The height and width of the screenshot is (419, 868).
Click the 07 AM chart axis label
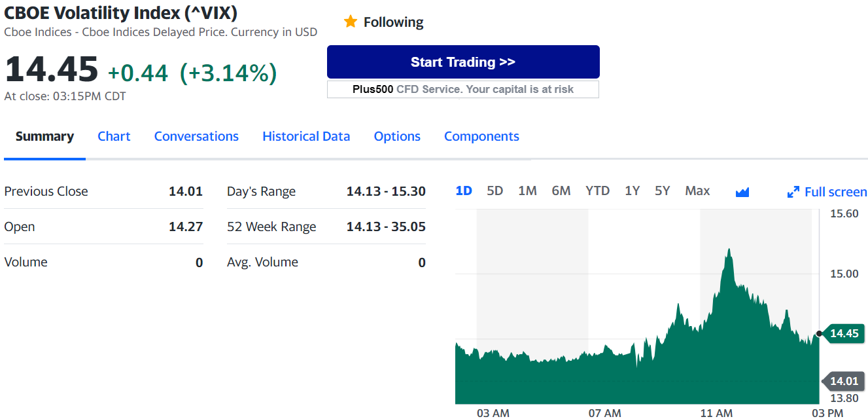click(604, 413)
